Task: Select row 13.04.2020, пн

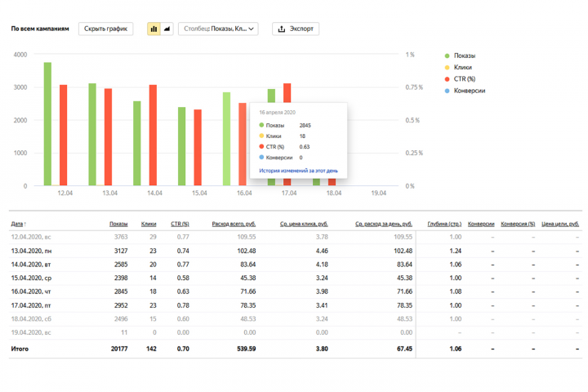Action: (x=296, y=251)
